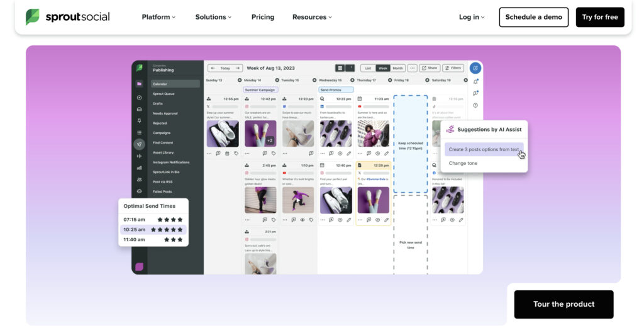Switch calendar to List view
Image resolution: width=644 pixels, height=335 pixels.
click(x=368, y=68)
